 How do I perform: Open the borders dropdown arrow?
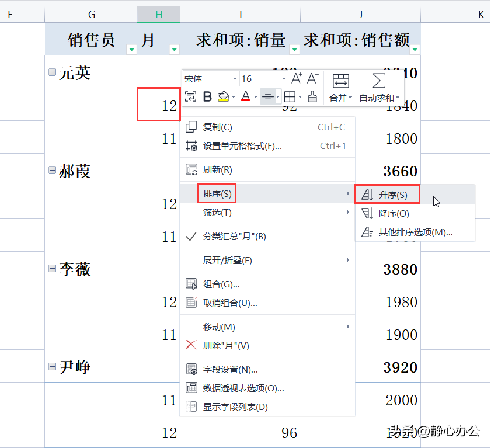coord(300,97)
